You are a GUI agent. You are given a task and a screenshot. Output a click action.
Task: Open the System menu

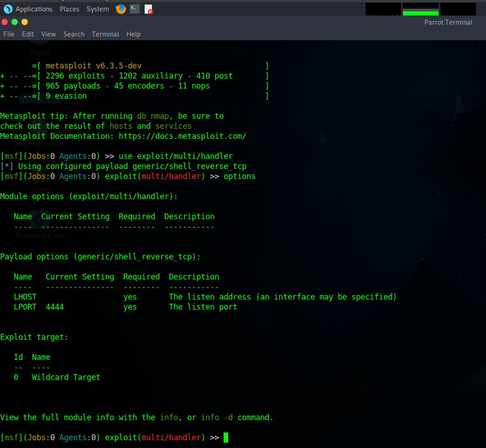[x=98, y=9]
